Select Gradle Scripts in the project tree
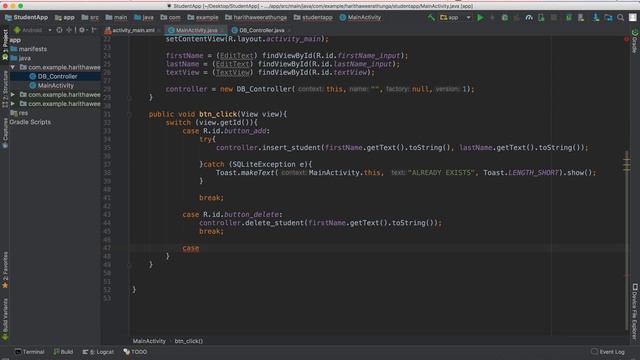Image resolution: width=640 pixels, height=360 pixels. coord(30,122)
